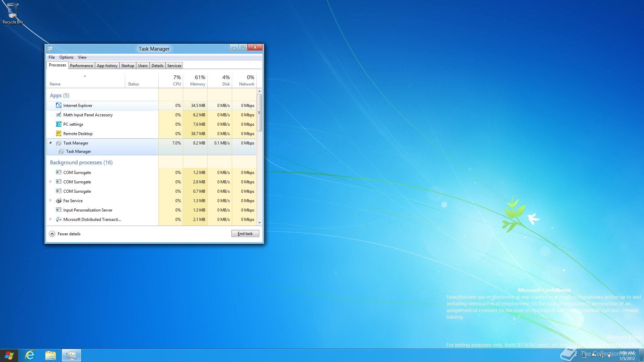Click the 0.1 MB/s disk cell
The image size is (644, 362).
click(220, 143)
